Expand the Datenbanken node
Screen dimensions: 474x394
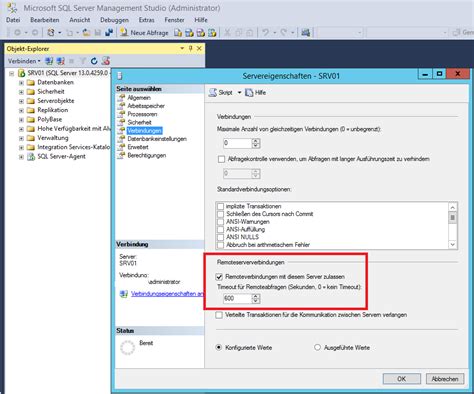21,82
